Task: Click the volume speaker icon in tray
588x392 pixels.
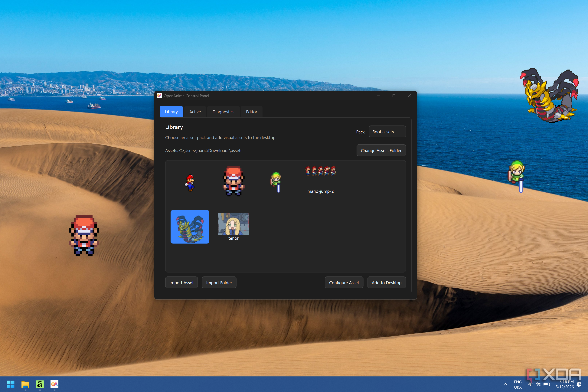Action: (x=538, y=384)
